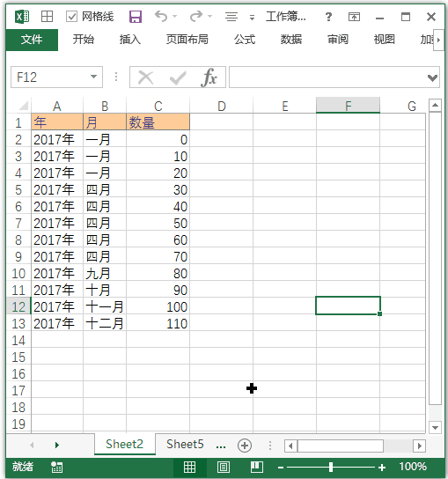Screen dimensions: 448x479
Task: Switch to the 数据 data tab
Action: (291, 40)
